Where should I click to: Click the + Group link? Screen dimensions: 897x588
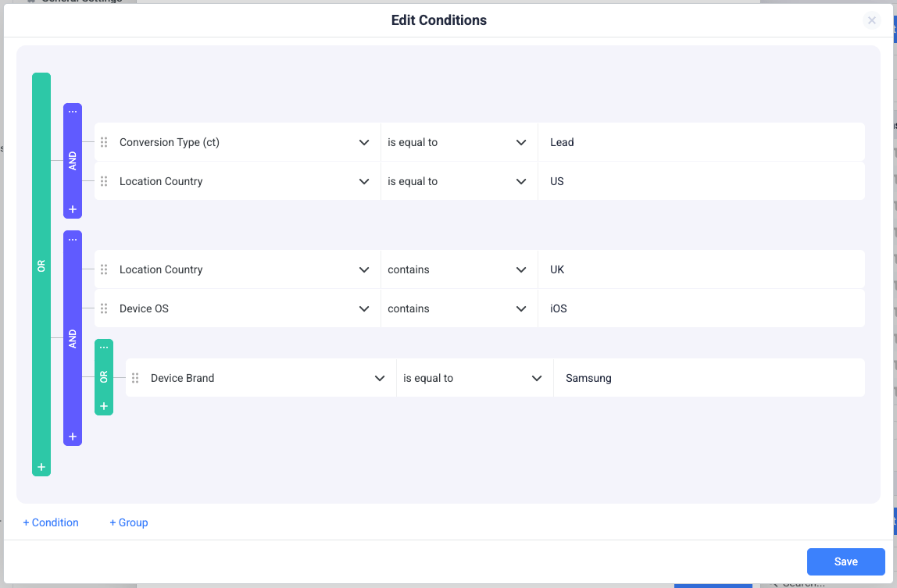(x=129, y=522)
